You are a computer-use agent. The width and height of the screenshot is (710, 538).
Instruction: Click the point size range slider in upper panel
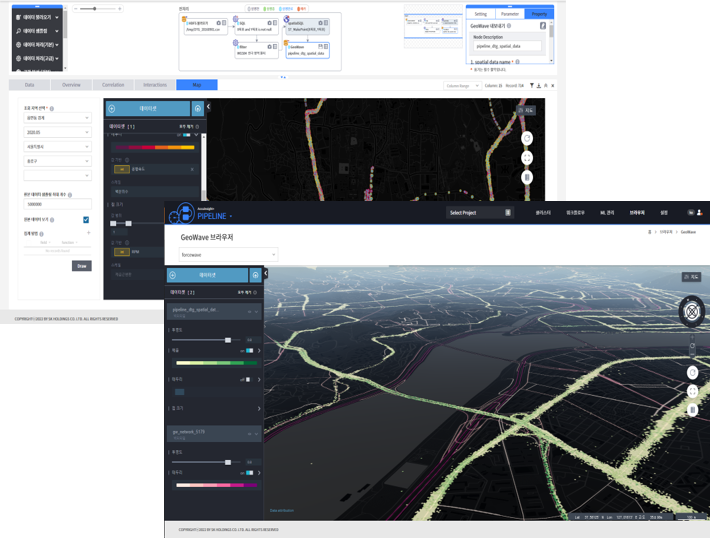[138, 224]
